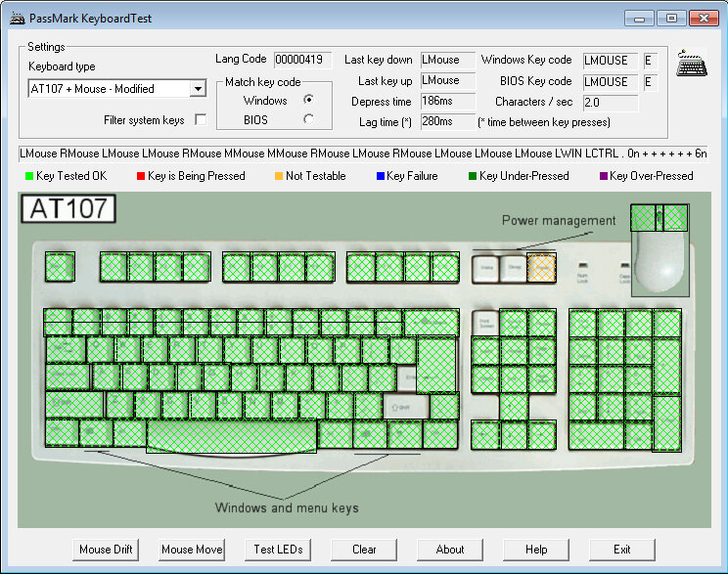Click the purple Key Over-Pressed swatch

(x=604, y=176)
